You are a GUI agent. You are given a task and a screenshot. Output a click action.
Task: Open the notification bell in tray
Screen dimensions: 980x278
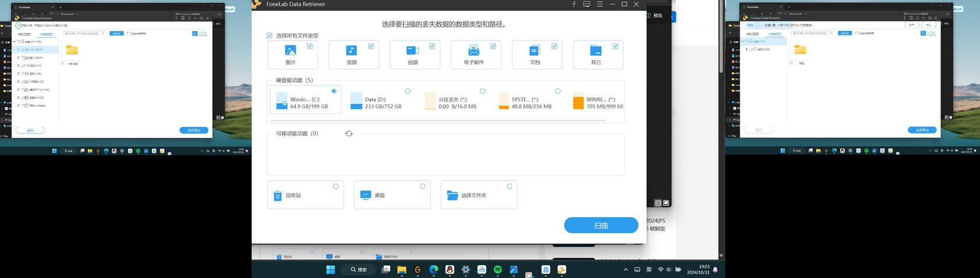click(715, 270)
